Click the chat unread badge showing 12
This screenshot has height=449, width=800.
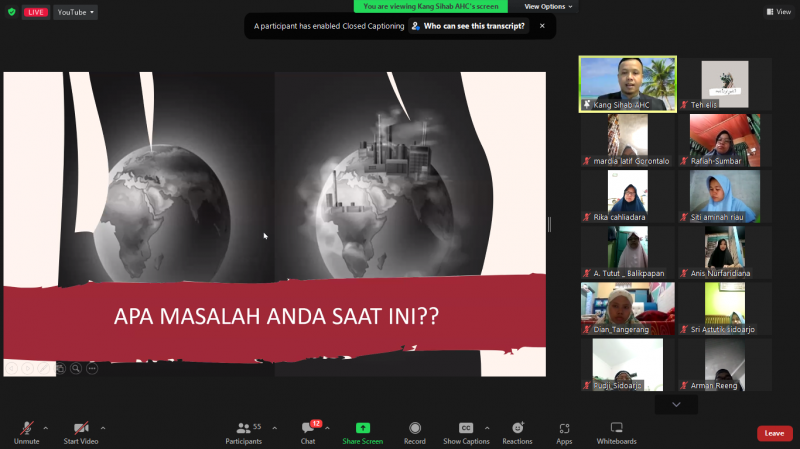tap(316, 423)
